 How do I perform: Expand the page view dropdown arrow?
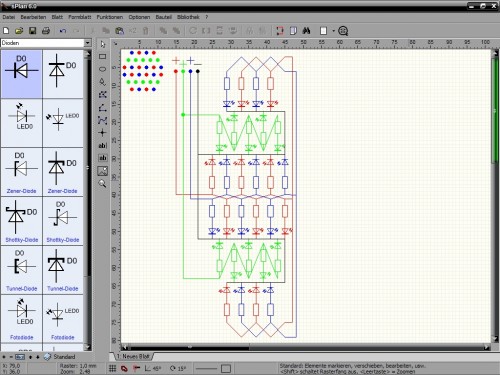point(333,31)
